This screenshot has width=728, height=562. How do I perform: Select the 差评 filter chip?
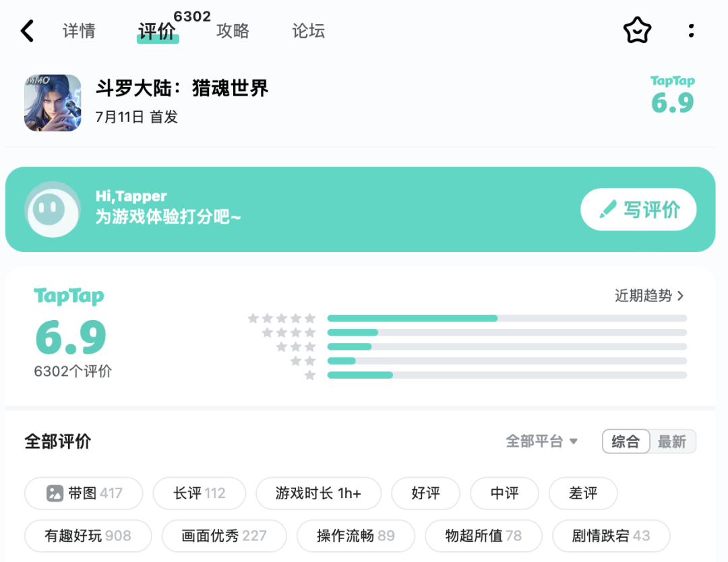pyautogui.click(x=583, y=493)
